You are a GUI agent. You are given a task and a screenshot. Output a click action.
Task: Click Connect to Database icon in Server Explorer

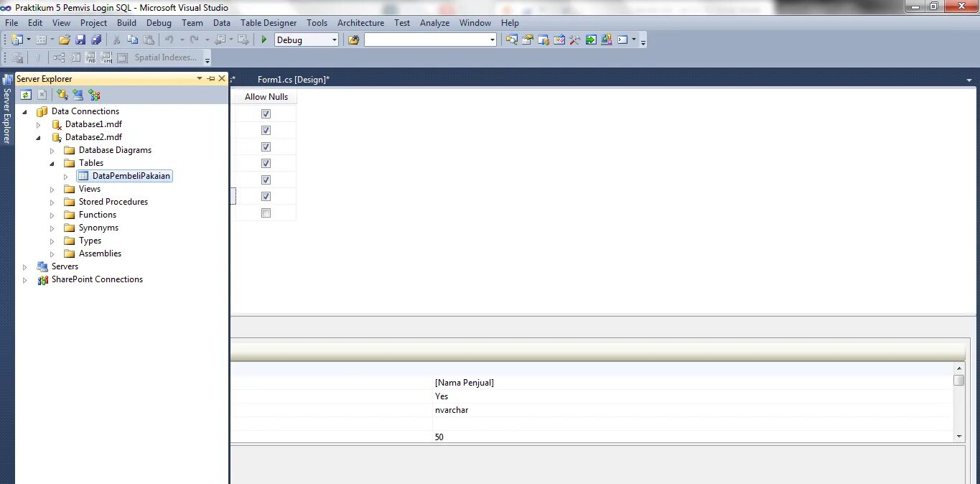pyautogui.click(x=62, y=95)
